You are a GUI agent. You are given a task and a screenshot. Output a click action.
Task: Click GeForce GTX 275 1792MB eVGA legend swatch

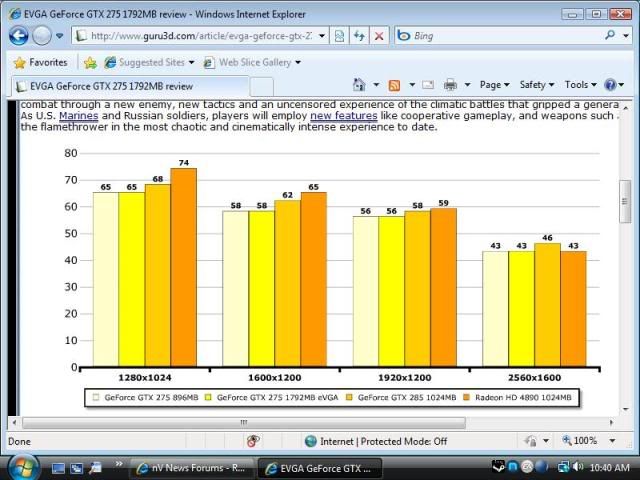[x=208, y=398]
